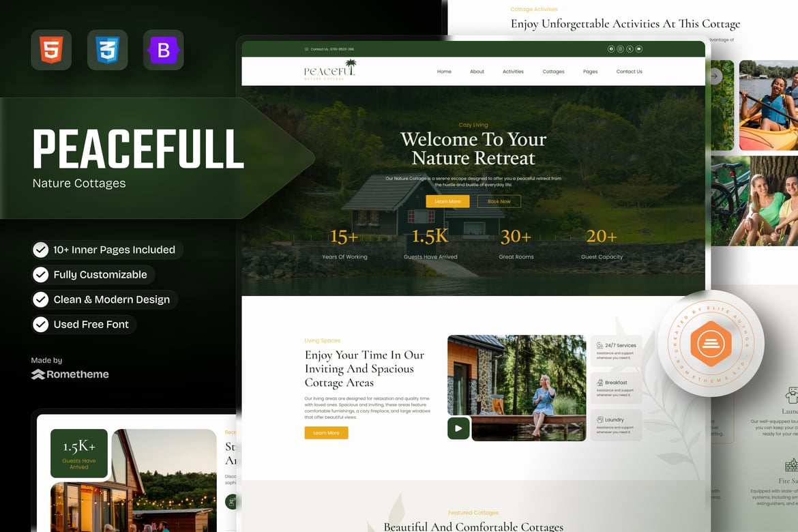This screenshot has height=532, width=798.
Task: Open the Cottages navigation menu
Action: point(553,72)
